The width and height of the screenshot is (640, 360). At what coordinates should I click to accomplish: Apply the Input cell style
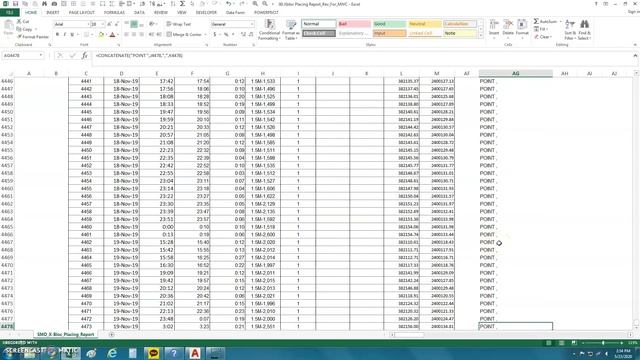click(x=389, y=33)
